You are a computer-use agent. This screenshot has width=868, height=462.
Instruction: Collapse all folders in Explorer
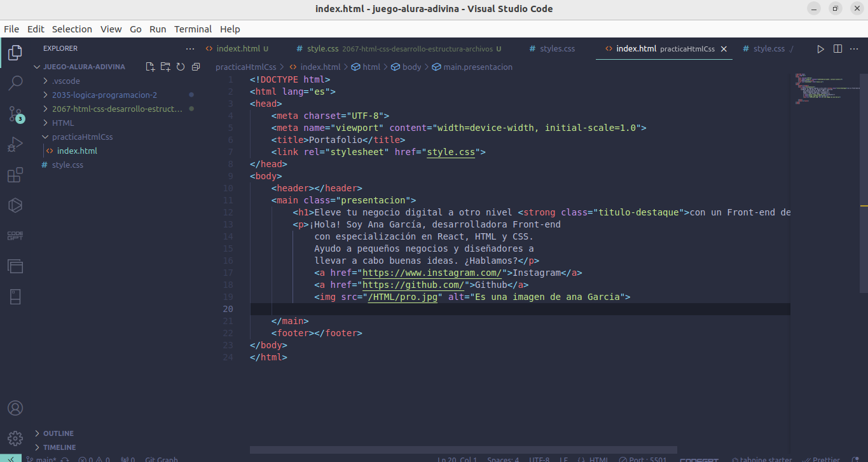(x=196, y=67)
